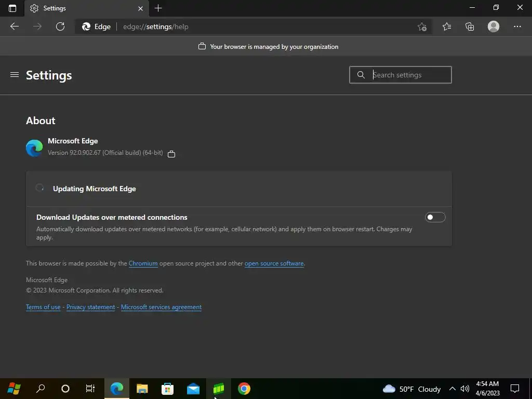Open the Chromium link

click(x=143, y=263)
